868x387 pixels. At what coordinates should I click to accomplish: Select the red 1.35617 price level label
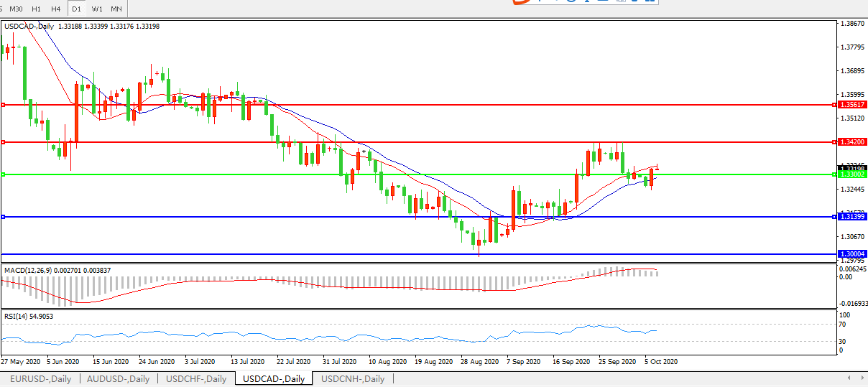pyautogui.click(x=853, y=105)
